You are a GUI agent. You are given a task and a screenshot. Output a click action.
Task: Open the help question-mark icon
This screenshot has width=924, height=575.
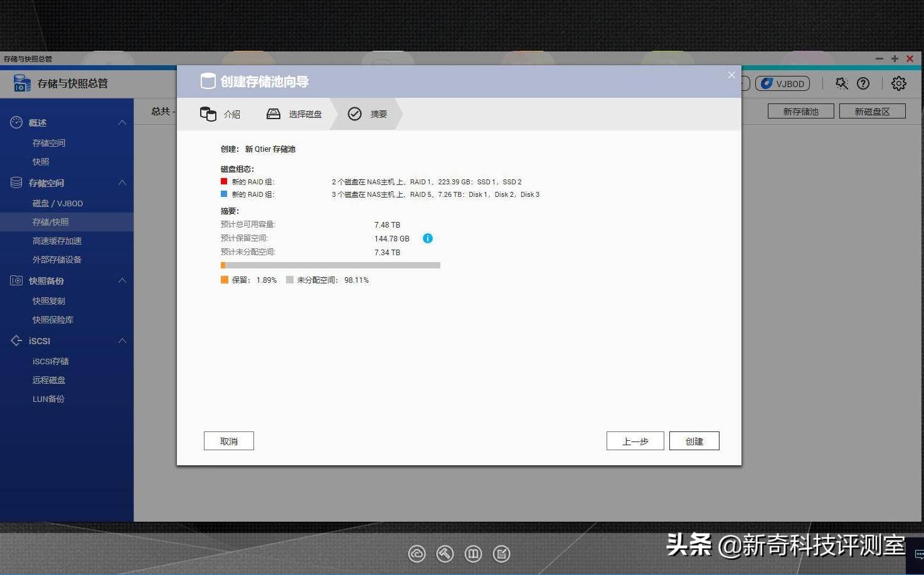coord(864,83)
